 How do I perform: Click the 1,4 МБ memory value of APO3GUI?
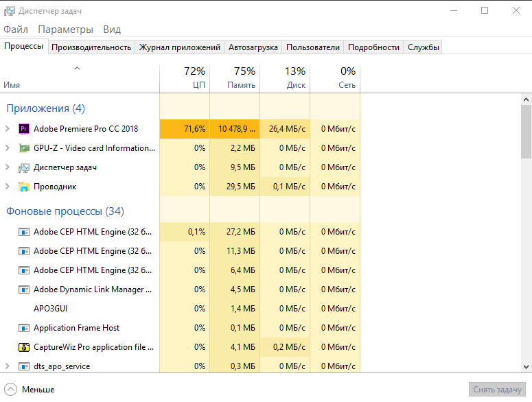coord(243,309)
